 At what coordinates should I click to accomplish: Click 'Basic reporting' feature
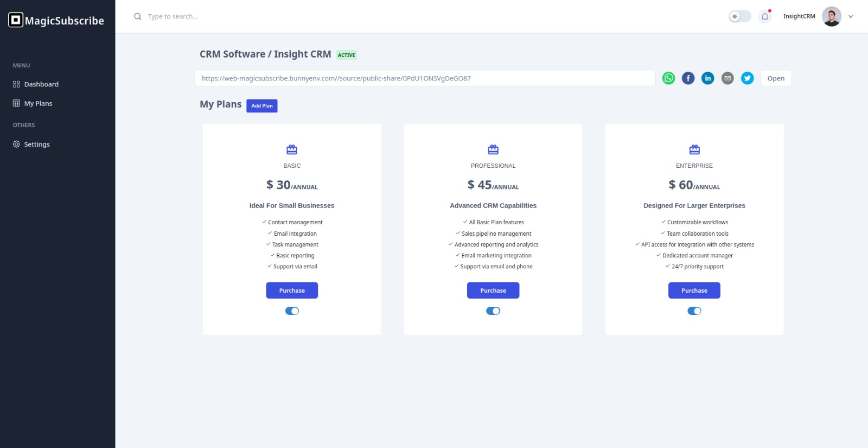[x=295, y=255]
